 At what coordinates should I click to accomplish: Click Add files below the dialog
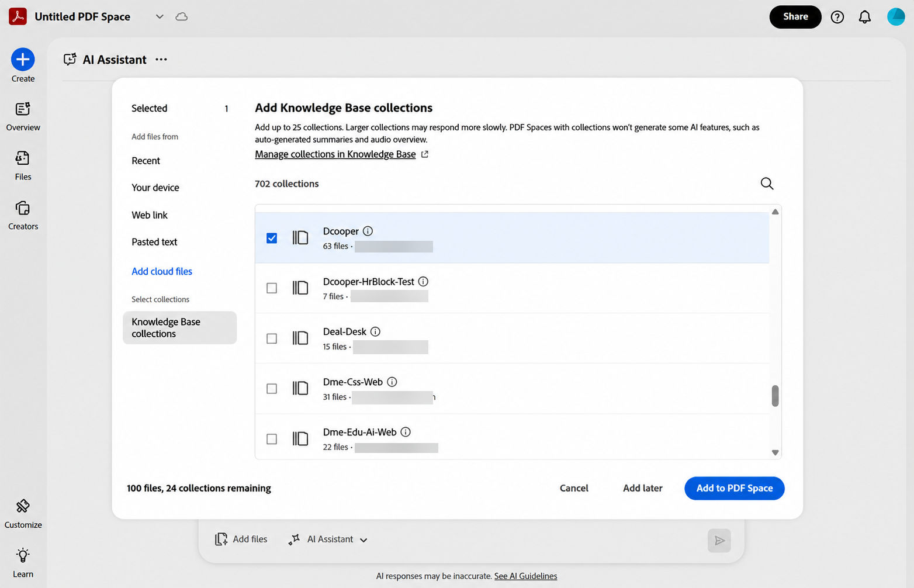(241, 539)
